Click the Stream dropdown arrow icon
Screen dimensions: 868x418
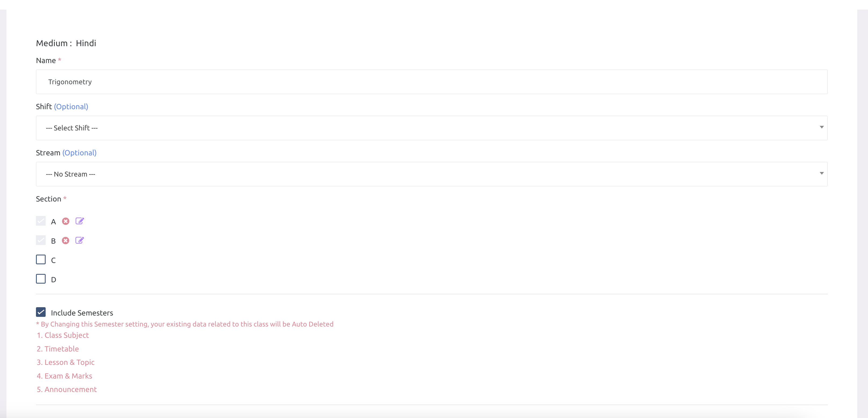[822, 174]
